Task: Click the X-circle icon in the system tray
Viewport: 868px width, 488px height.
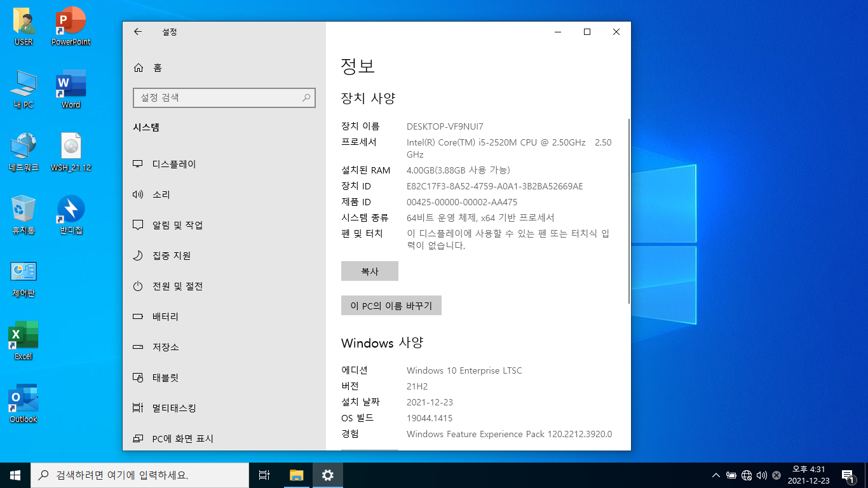Action: (x=776, y=475)
